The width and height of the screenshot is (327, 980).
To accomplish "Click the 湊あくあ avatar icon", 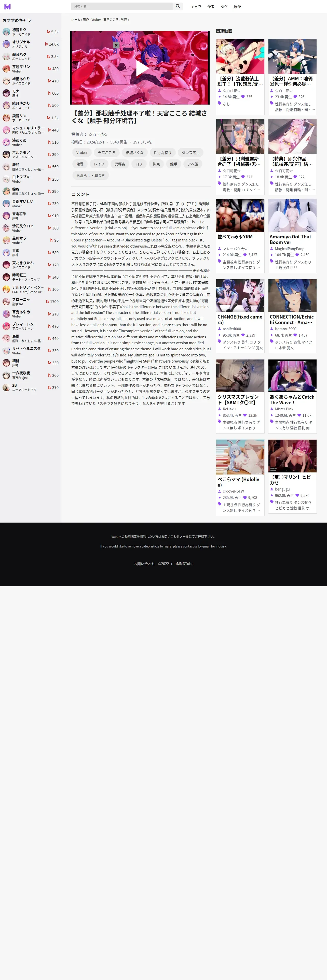I will coord(6,142).
